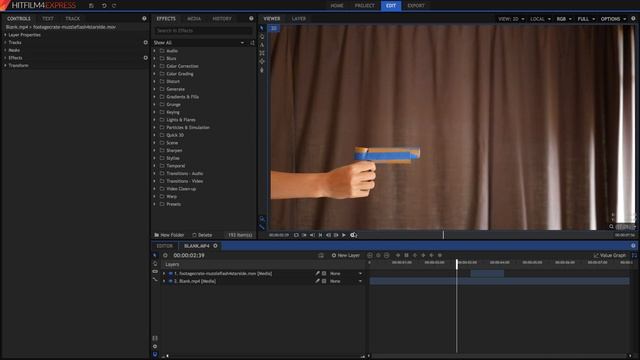
Task: Click the undo icon in title bar
Action: (104, 6)
